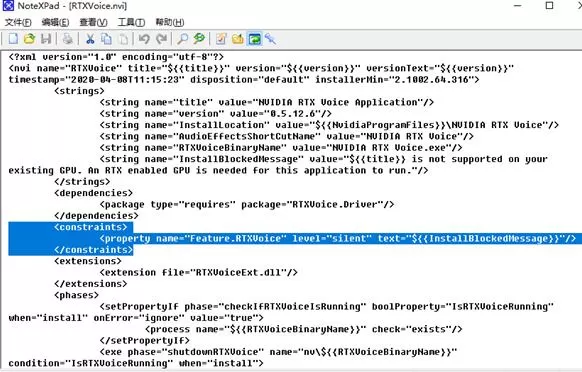The height and width of the screenshot is (372, 582).
Task: Click the selected <constraints> opening tag
Action: coord(91,227)
